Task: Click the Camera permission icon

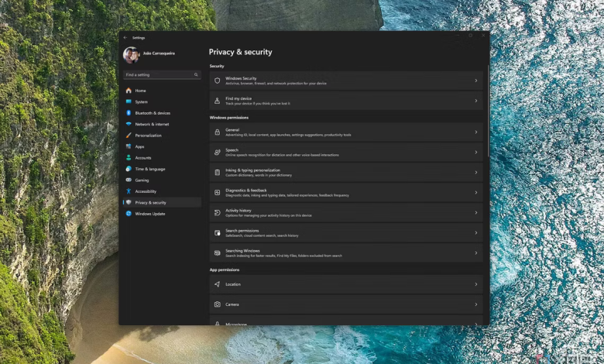Action: coord(218,304)
